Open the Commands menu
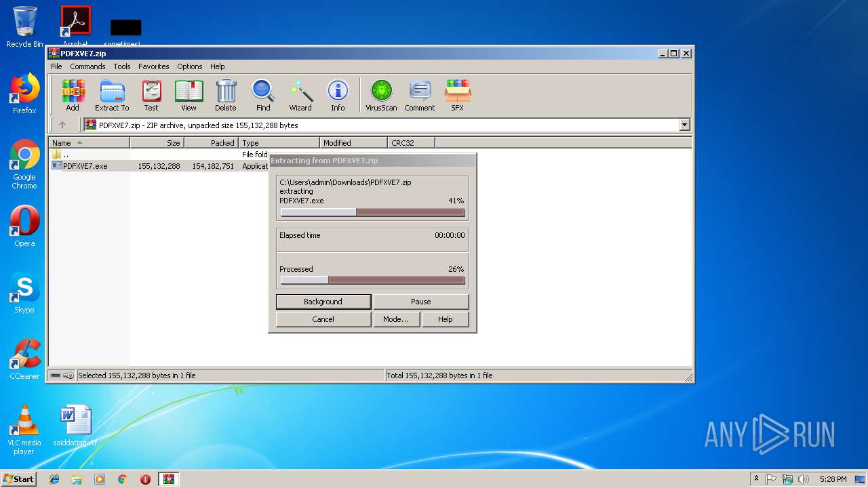The image size is (868, 488). tap(87, 66)
